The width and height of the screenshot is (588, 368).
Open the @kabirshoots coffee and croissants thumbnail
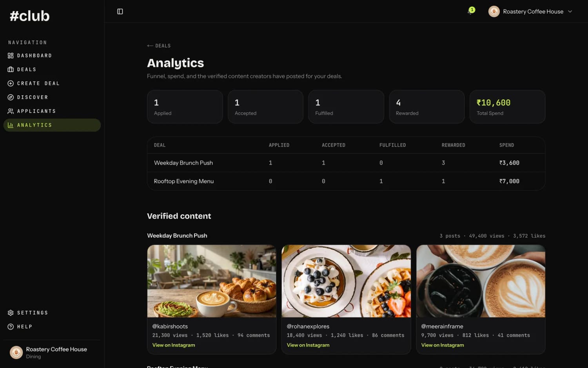coord(212,281)
